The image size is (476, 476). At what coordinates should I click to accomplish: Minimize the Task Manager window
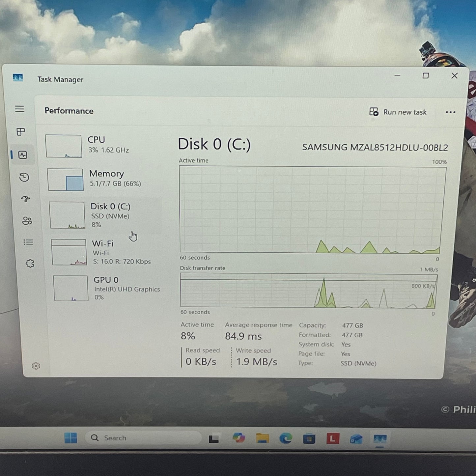tap(398, 75)
